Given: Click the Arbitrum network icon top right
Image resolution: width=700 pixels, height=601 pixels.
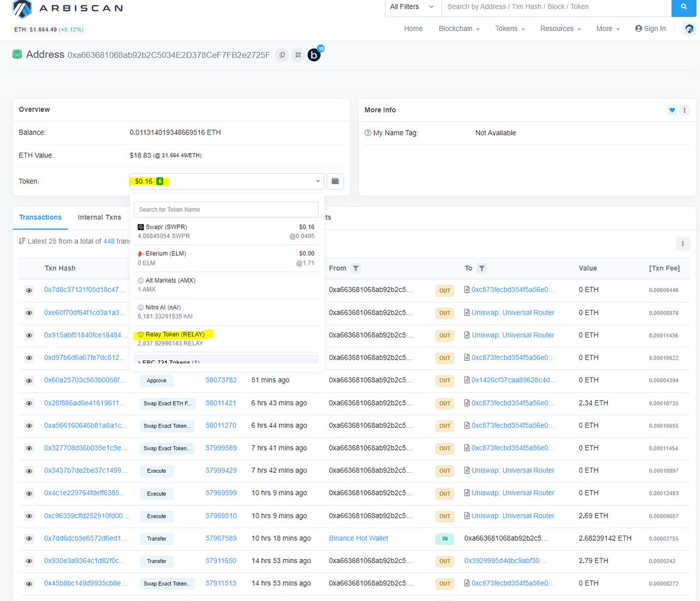Looking at the screenshot, I should coord(689,29).
